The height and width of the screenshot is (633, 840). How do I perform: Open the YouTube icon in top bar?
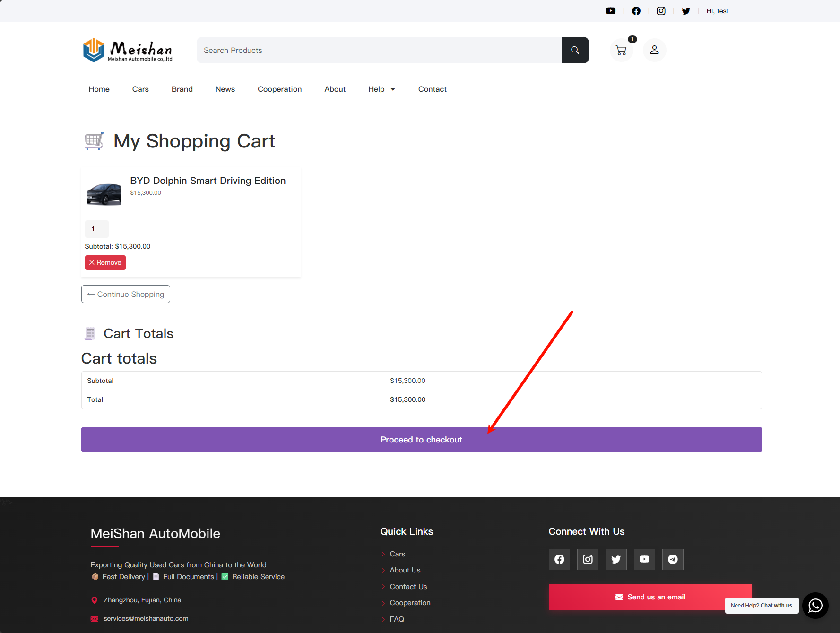click(611, 11)
